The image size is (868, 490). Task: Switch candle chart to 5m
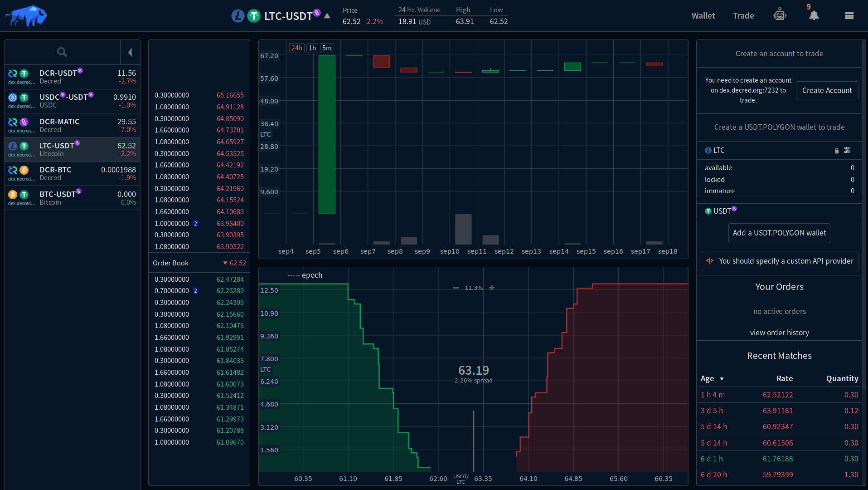point(327,48)
